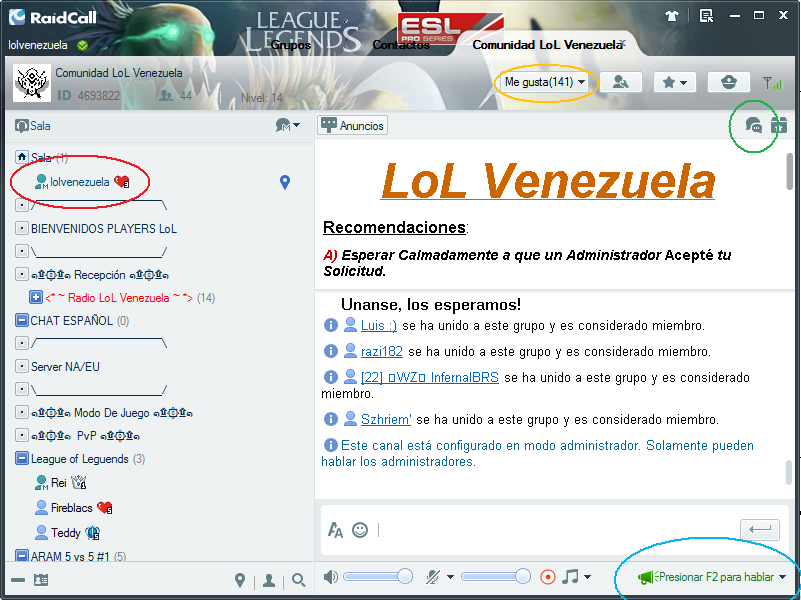Send message with the enter arrow button

point(760,530)
